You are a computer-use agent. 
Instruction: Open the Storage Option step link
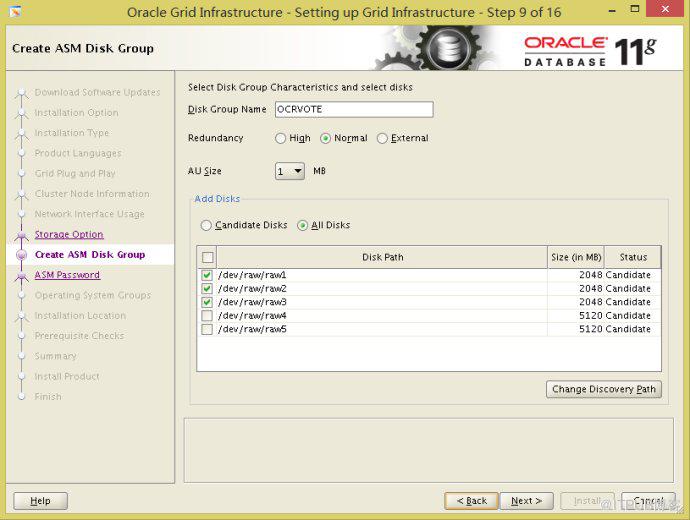click(69, 234)
